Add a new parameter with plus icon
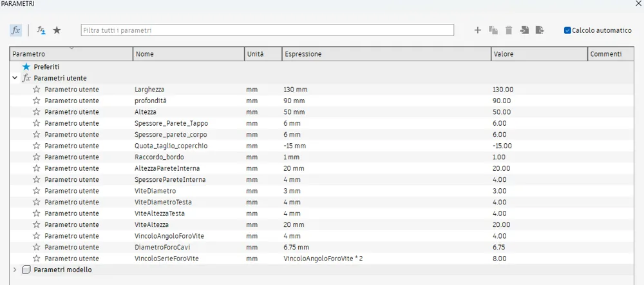 point(477,30)
